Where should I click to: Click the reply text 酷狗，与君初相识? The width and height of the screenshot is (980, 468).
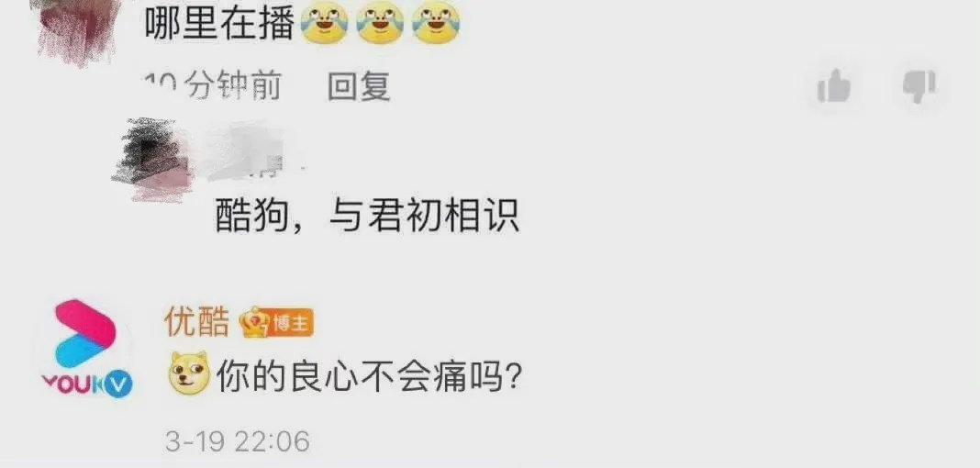coord(367,217)
